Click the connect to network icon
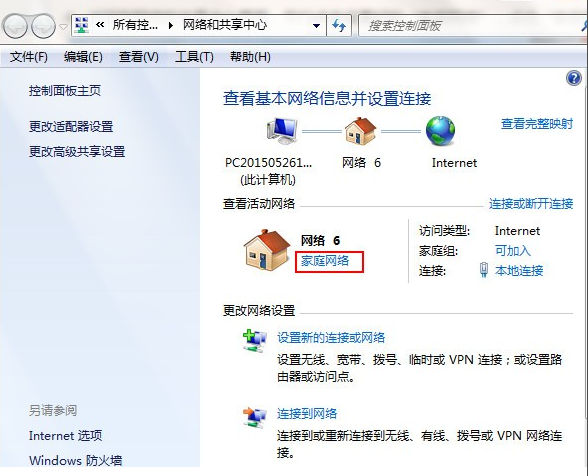This screenshot has height=476, width=588. coord(255,417)
